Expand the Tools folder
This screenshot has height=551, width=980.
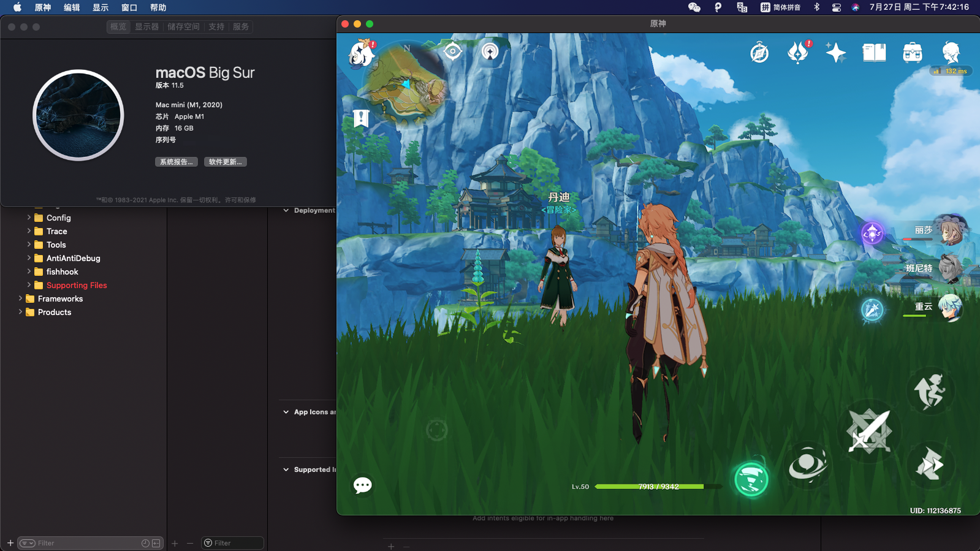coord(29,244)
